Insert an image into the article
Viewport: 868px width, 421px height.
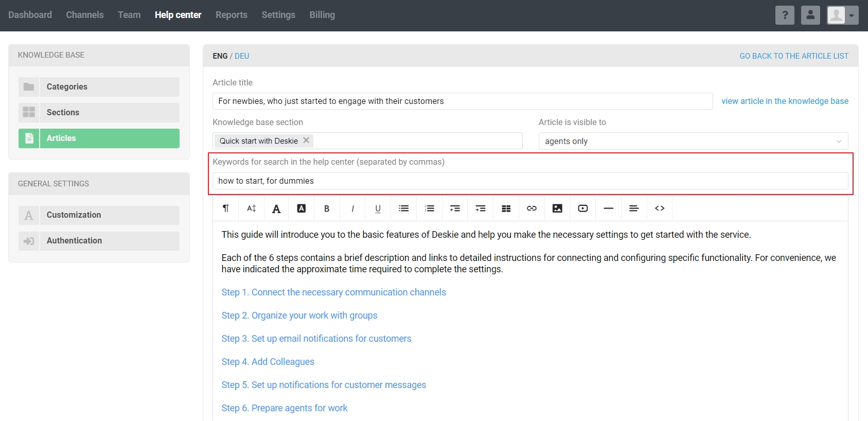[x=557, y=208]
